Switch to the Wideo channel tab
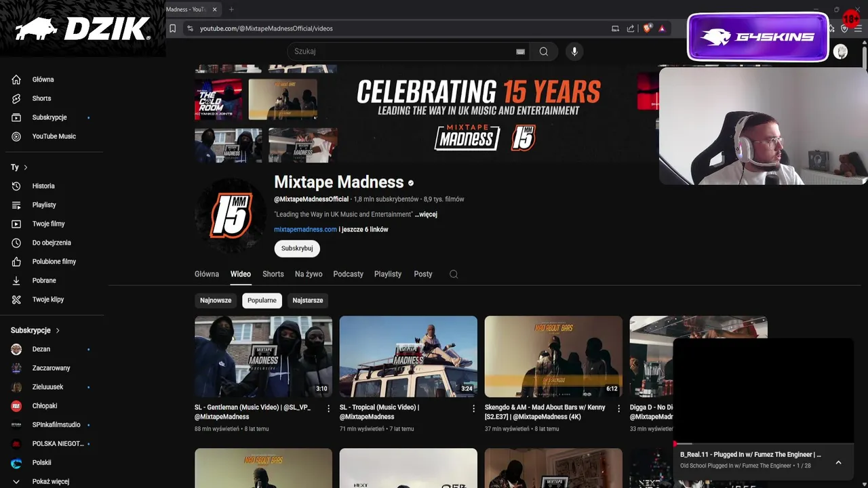The width and height of the screenshot is (868, 488). 241,274
